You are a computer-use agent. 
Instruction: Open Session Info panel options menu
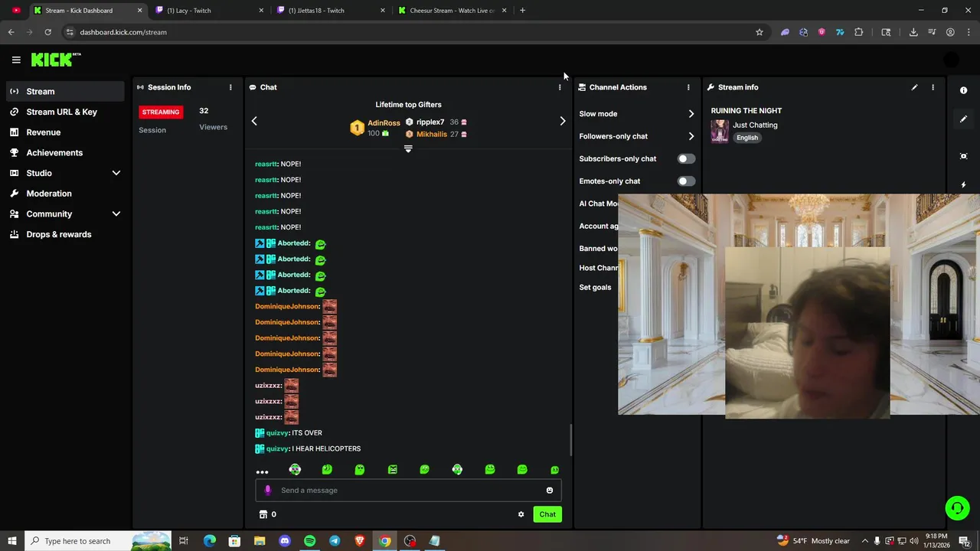coord(230,87)
